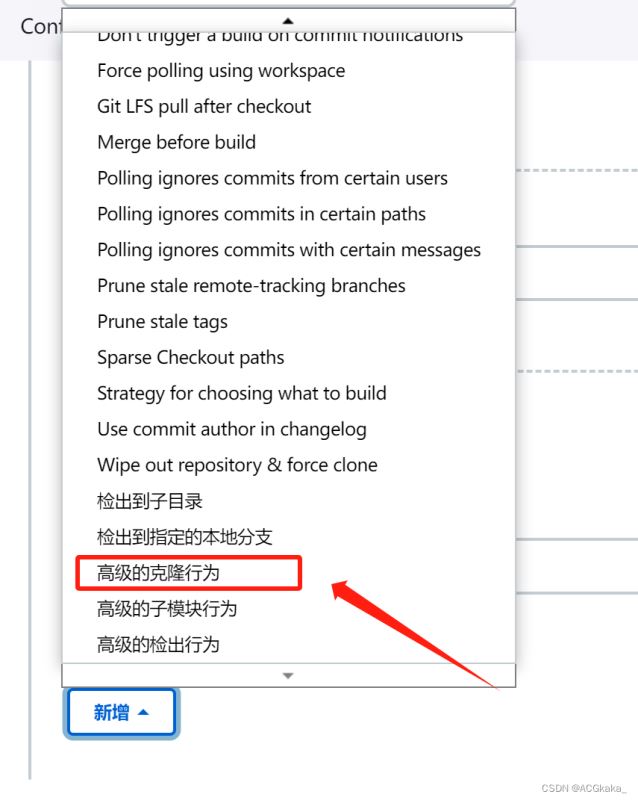The width and height of the screenshot is (638, 800).
Task: Click the scroll-up arrow atop the list
Action: (x=288, y=21)
